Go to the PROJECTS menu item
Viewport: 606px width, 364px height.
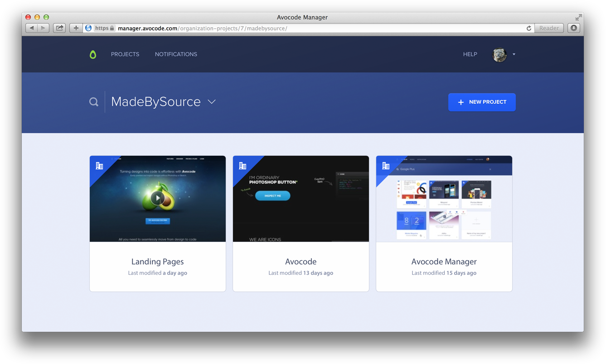[x=125, y=54]
